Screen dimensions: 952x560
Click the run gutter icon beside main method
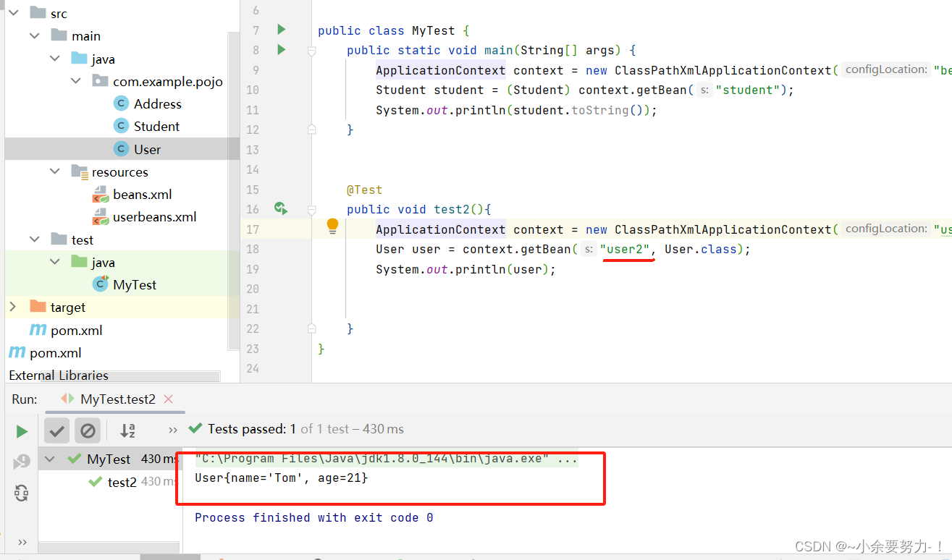(x=282, y=50)
